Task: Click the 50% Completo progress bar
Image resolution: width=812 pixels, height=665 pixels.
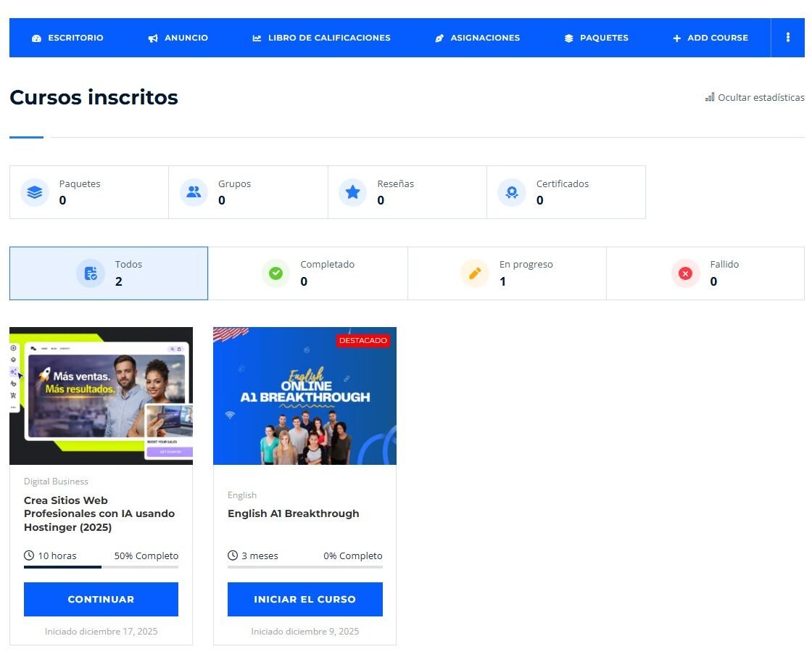Action: click(x=101, y=567)
